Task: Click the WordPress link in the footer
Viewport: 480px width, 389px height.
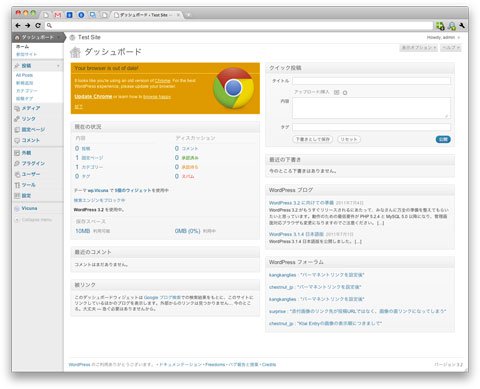Action: click(79, 365)
